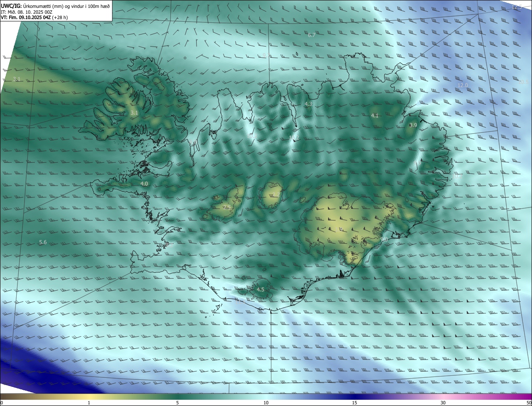Viewport: 532px width, 406px height.
Task: Click the 4.0 value label on Snæfellsnes peninsula
Action: pyautogui.click(x=144, y=183)
